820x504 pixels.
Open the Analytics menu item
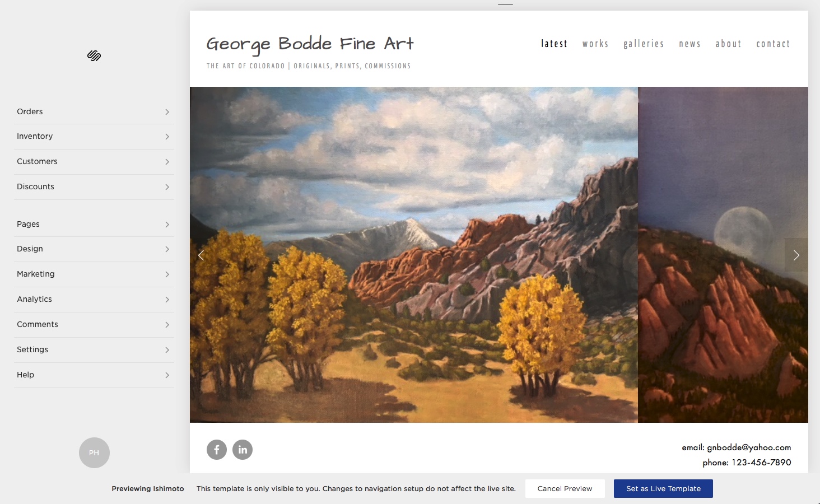(94, 299)
